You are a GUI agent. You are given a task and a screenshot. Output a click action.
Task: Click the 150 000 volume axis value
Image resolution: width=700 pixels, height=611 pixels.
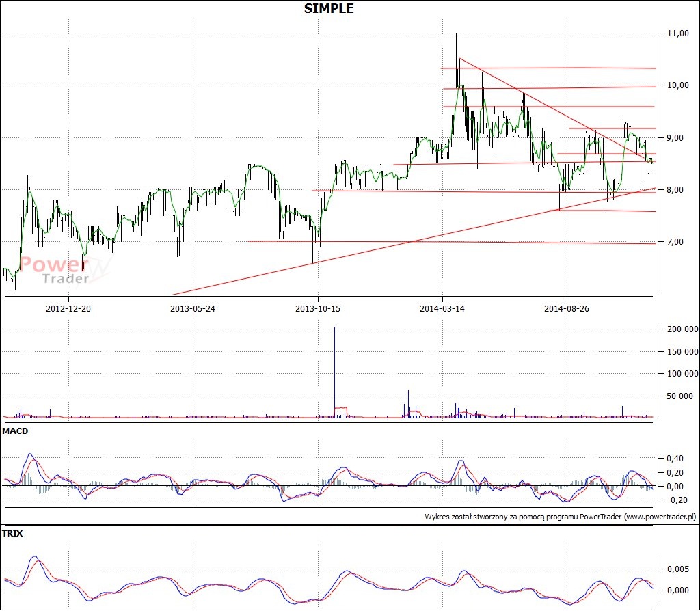683,352
